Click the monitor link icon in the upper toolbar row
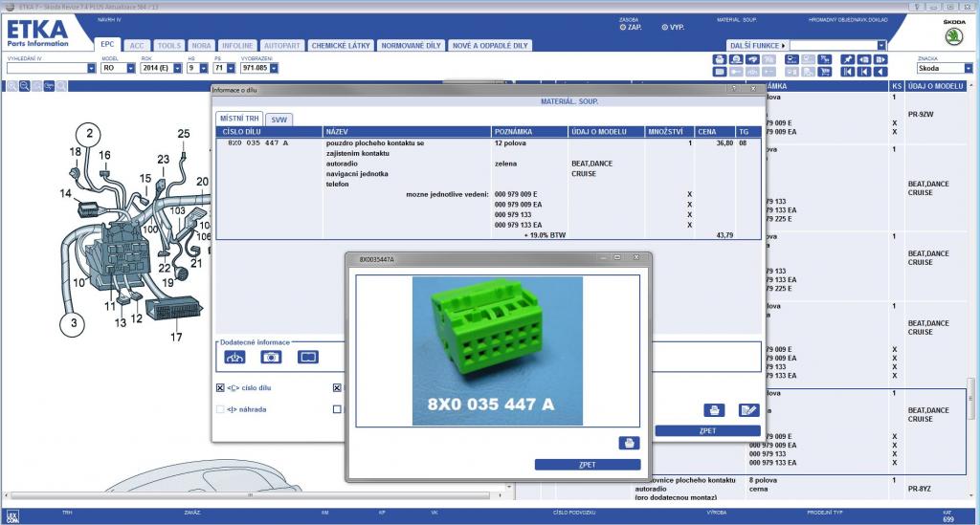The image size is (980, 525). [791, 59]
